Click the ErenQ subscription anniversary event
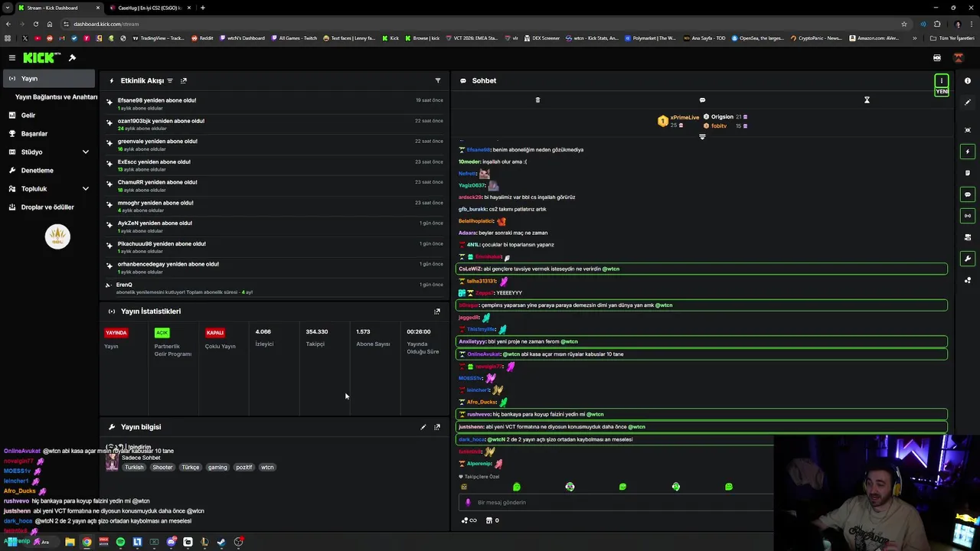980x551 pixels. click(x=275, y=288)
